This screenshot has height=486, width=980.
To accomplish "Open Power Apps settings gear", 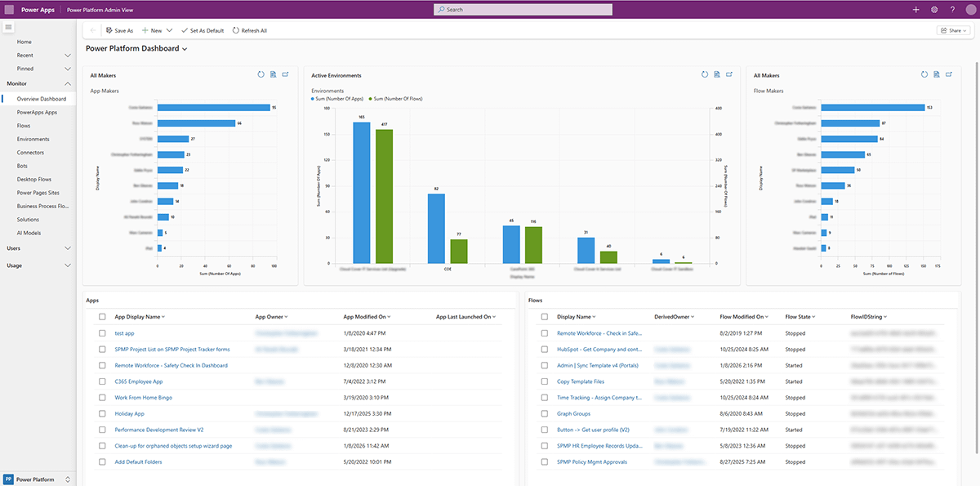I will point(933,10).
